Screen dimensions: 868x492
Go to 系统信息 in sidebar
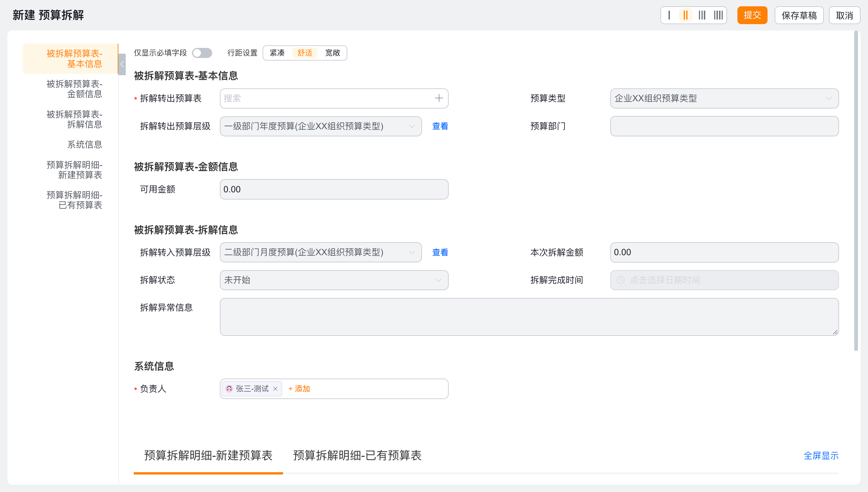[x=84, y=145]
